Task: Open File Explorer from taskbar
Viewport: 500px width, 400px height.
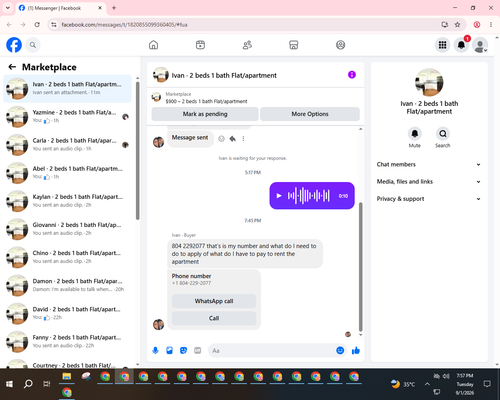Action: tap(67, 377)
